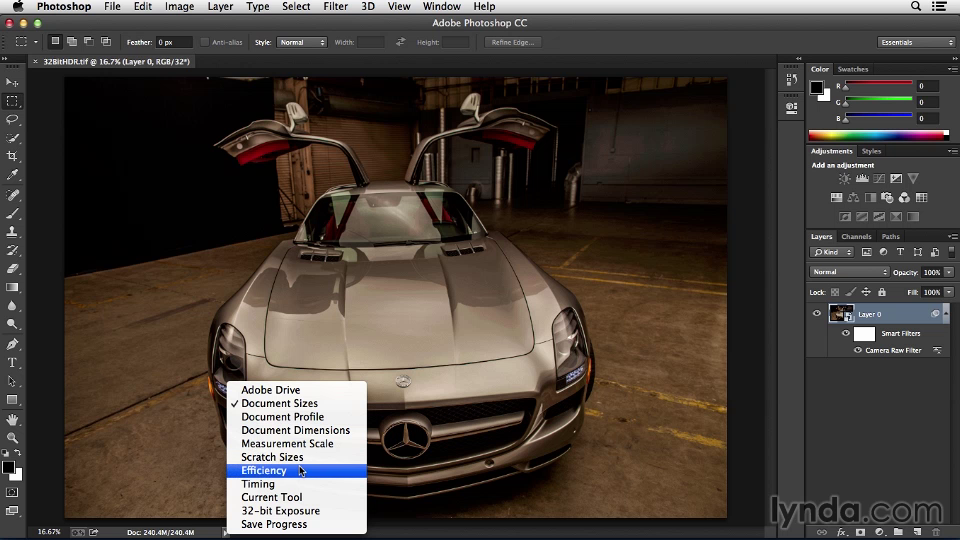This screenshot has height=540, width=960.
Task: Toggle lock all for layer
Action: (882, 292)
